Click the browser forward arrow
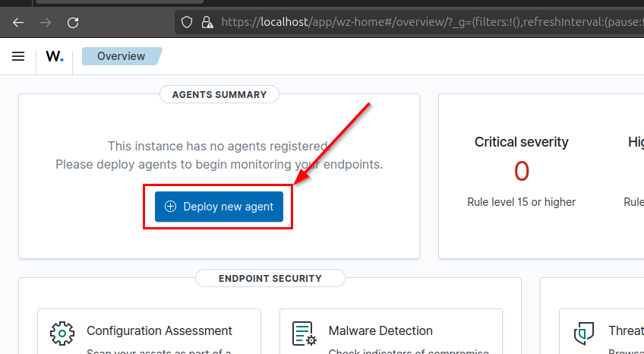 (46, 23)
